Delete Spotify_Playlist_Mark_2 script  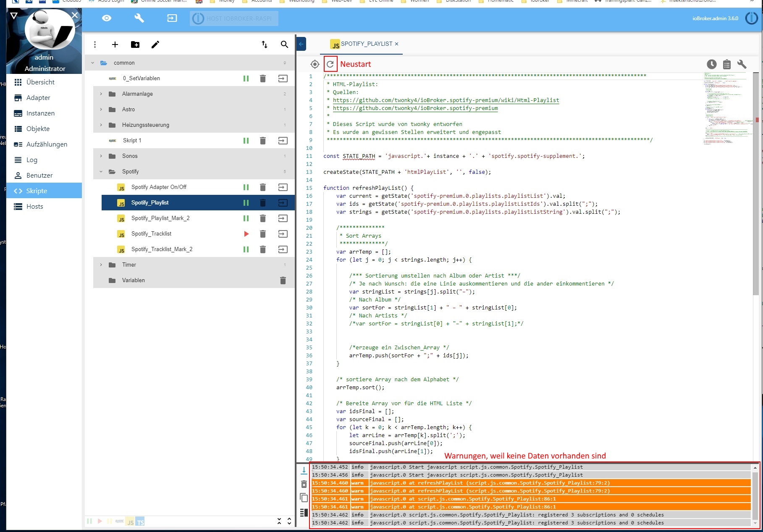click(263, 218)
